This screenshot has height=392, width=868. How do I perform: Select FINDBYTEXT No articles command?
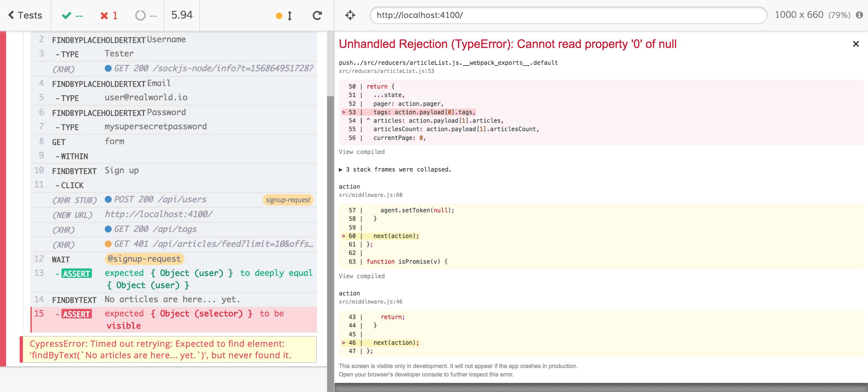click(174, 300)
